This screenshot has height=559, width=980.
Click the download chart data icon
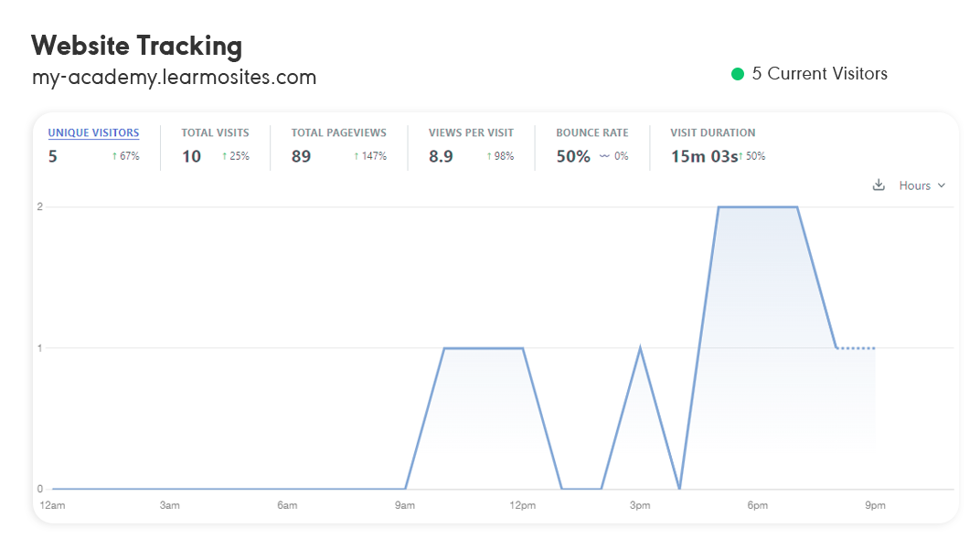pyautogui.click(x=879, y=185)
